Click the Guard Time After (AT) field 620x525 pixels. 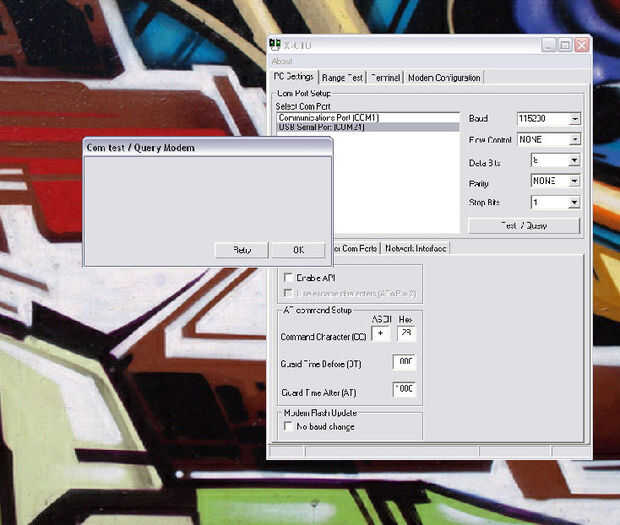pos(404,389)
